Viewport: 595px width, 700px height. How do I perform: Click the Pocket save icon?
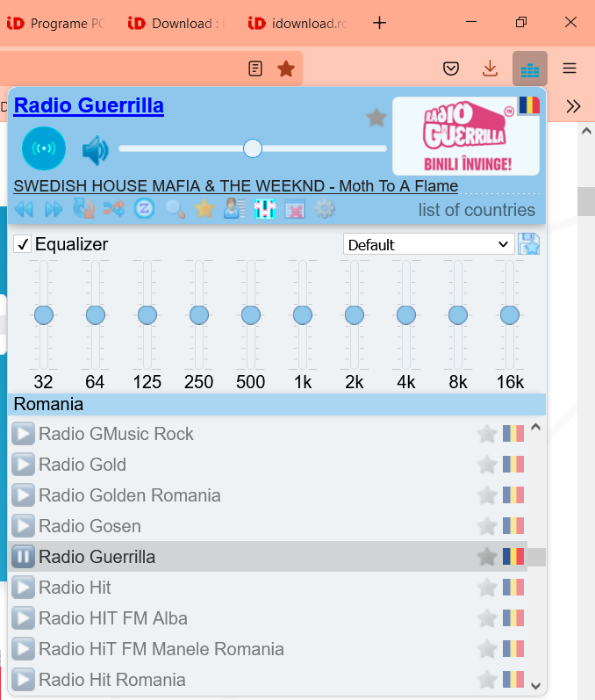pyautogui.click(x=451, y=69)
